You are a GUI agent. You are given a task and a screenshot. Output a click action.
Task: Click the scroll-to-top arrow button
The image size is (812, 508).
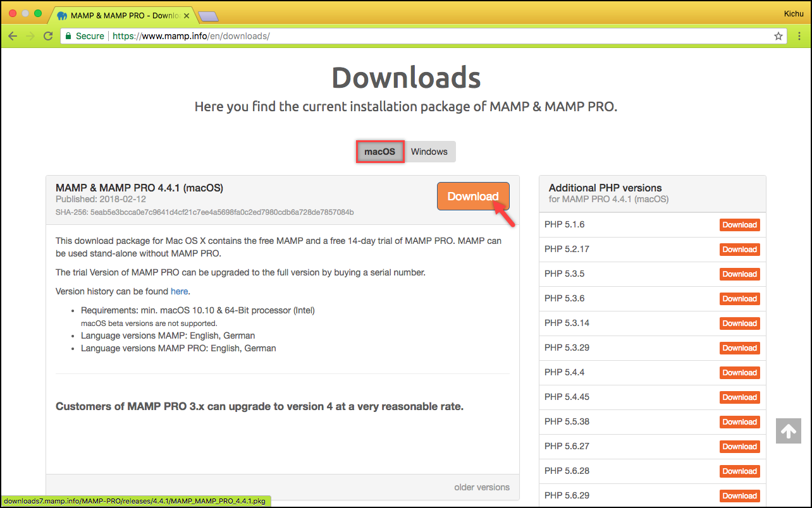pyautogui.click(x=789, y=431)
